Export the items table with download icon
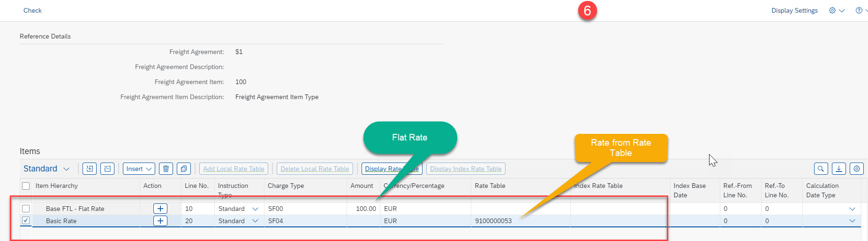This screenshot has width=868, height=241. [838, 169]
